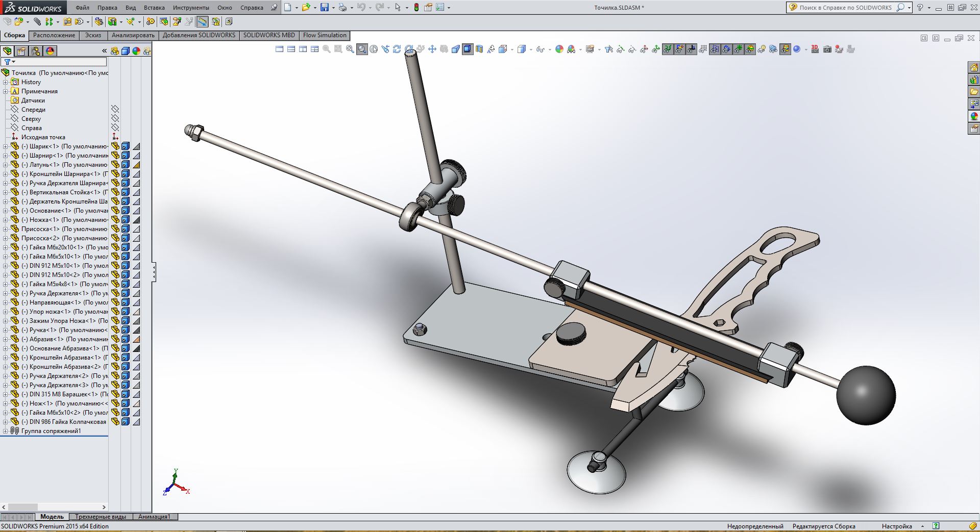Open the dropdown arrow next to the Save icon

333,8
